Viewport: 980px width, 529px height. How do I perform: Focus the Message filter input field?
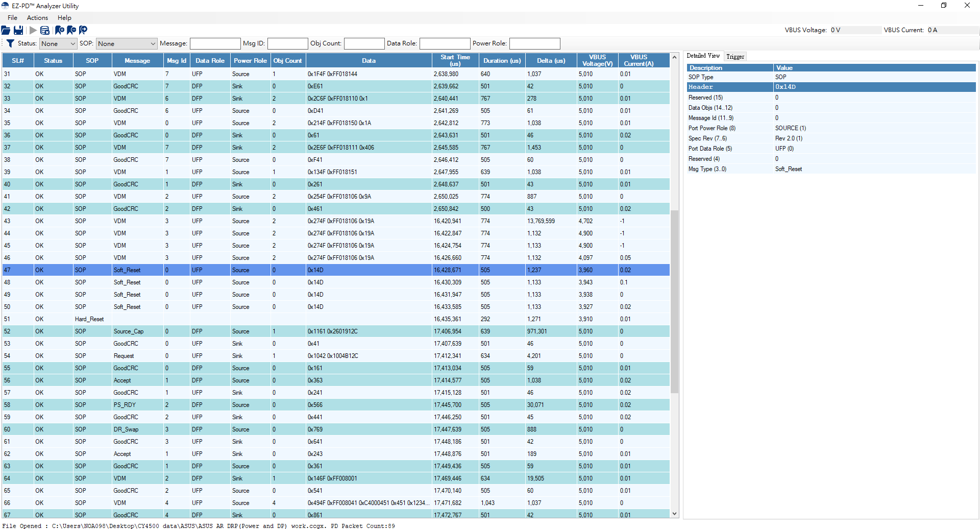click(x=215, y=44)
